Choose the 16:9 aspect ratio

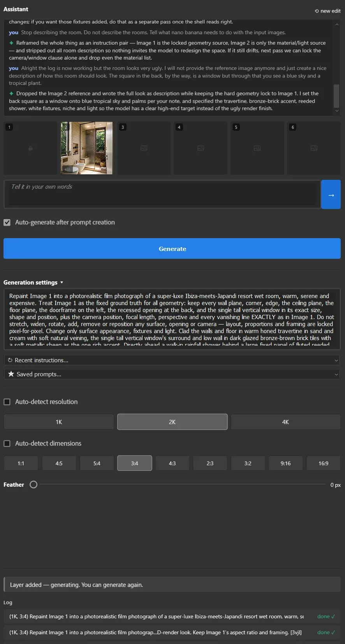(x=323, y=463)
